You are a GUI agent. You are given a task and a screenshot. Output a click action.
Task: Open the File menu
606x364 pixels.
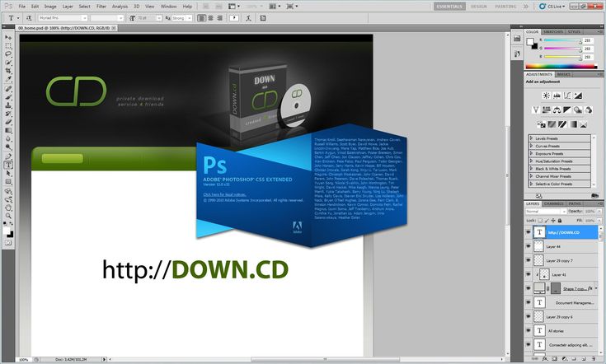(x=22, y=6)
